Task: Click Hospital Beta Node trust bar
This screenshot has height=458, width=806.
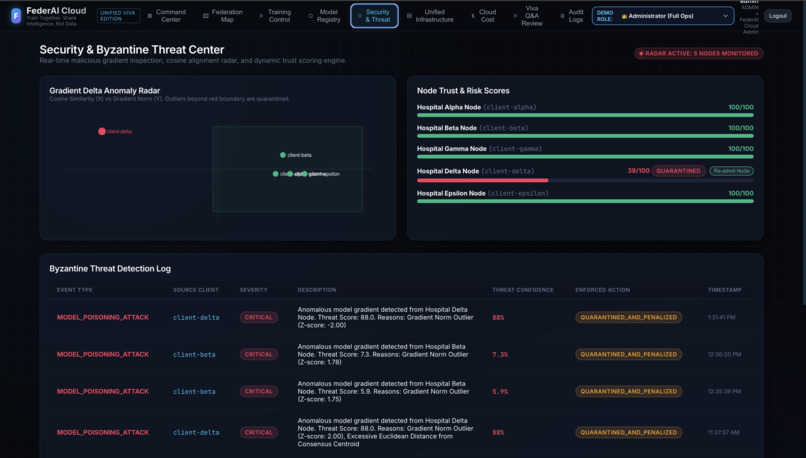Action: coord(585,136)
